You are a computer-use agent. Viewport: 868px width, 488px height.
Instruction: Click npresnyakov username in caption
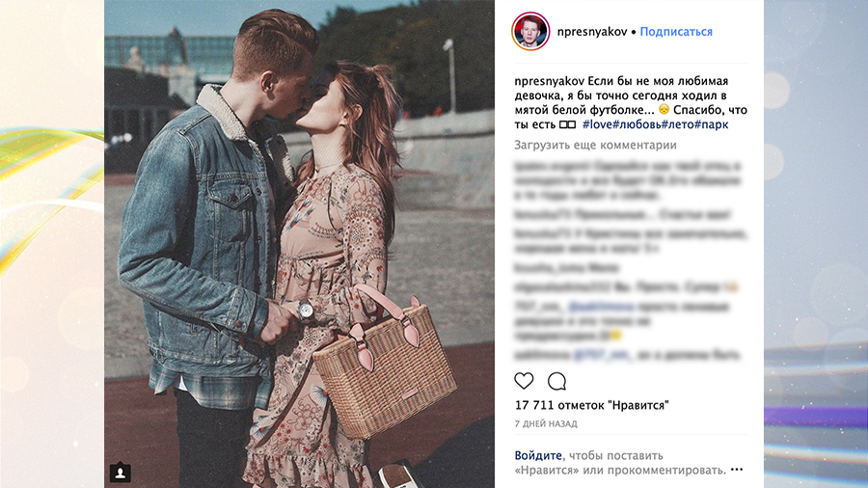[549, 81]
